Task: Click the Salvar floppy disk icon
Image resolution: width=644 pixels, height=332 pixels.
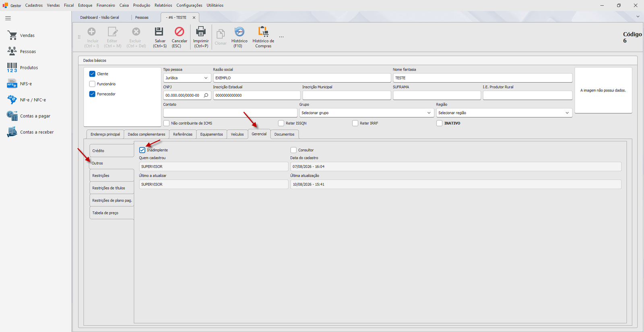Action: click(159, 31)
